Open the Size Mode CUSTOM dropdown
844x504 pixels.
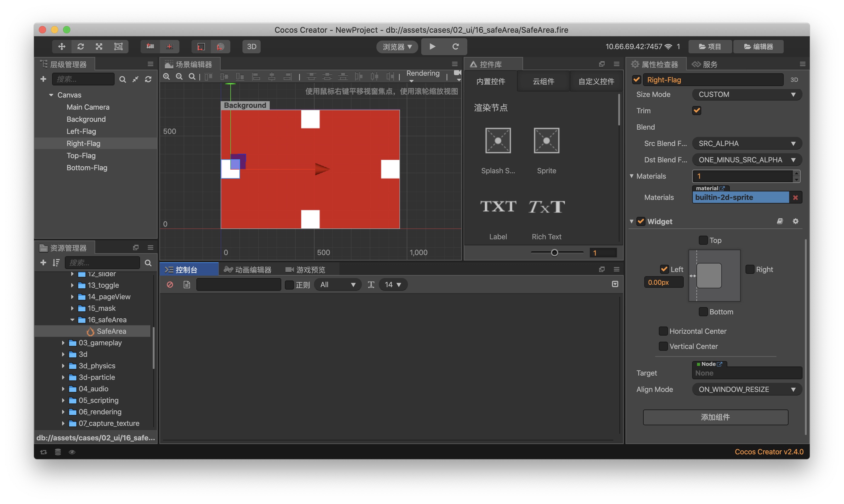point(747,94)
